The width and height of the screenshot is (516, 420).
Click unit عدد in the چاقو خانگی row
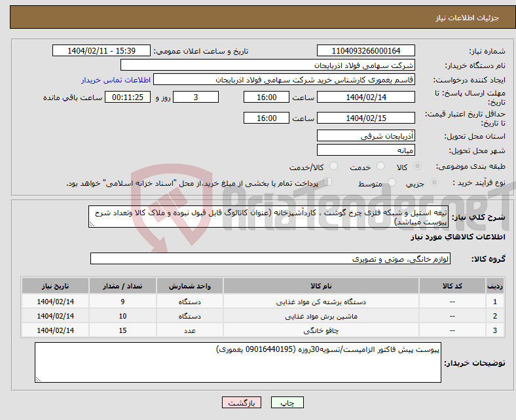[x=190, y=330]
